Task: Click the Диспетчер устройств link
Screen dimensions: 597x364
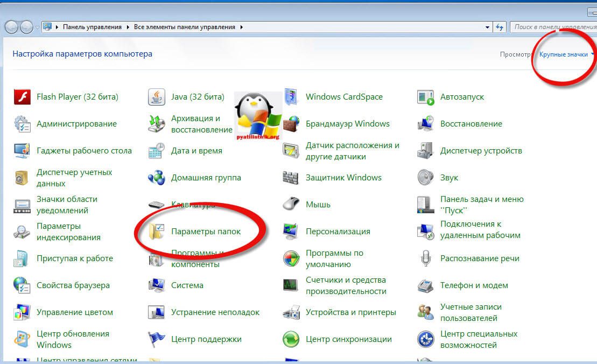Action: [481, 151]
